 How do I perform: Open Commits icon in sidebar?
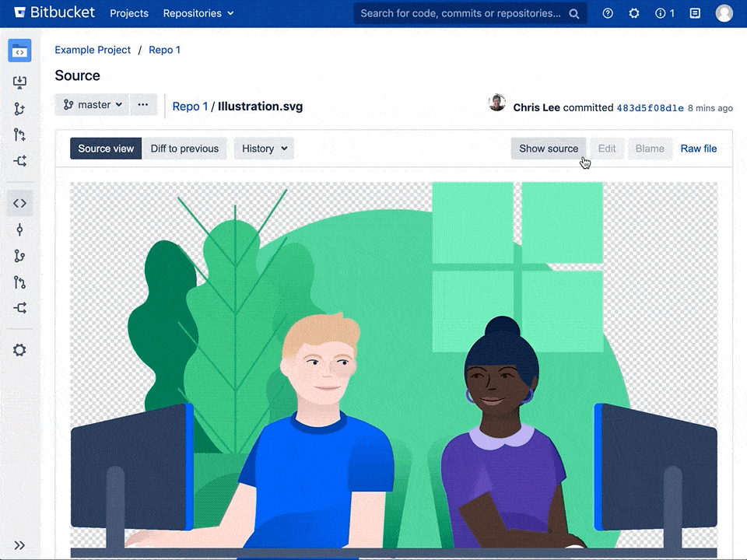[19, 229]
